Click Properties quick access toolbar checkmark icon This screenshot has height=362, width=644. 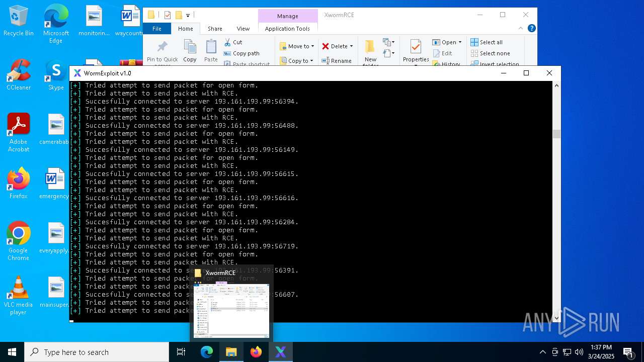click(x=168, y=15)
